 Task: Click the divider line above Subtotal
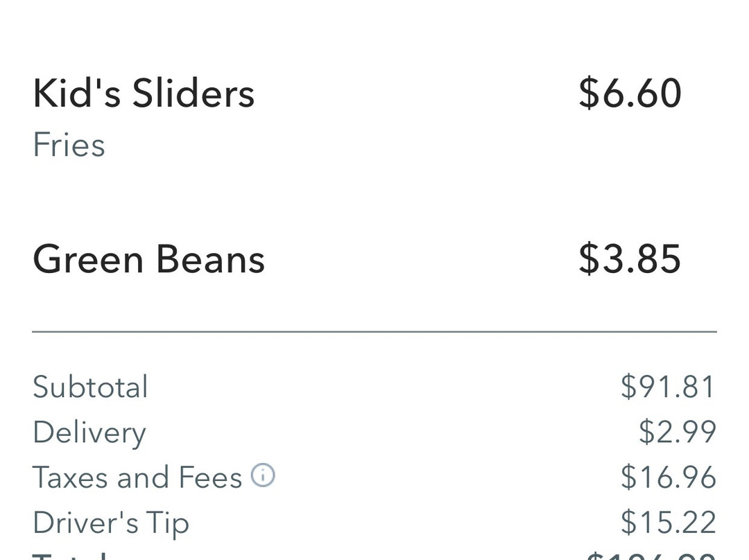tap(374, 331)
